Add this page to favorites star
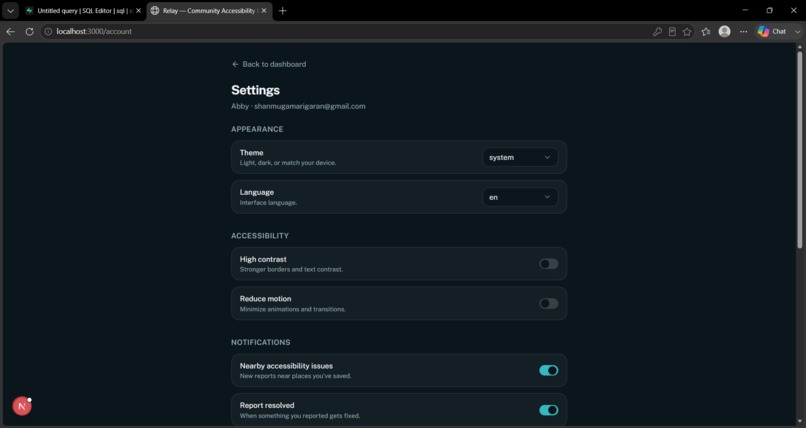The width and height of the screenshot is (806, 428). [687, 31]
